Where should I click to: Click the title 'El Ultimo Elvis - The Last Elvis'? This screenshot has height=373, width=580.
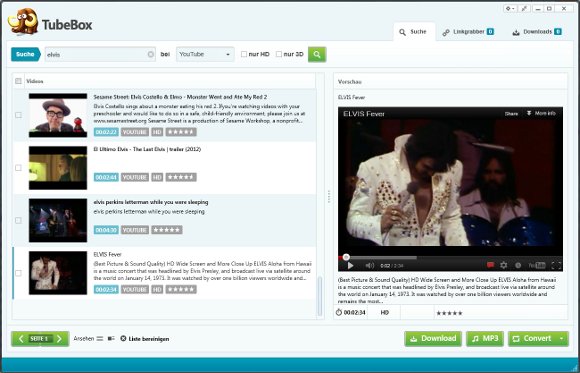[147, 149]
